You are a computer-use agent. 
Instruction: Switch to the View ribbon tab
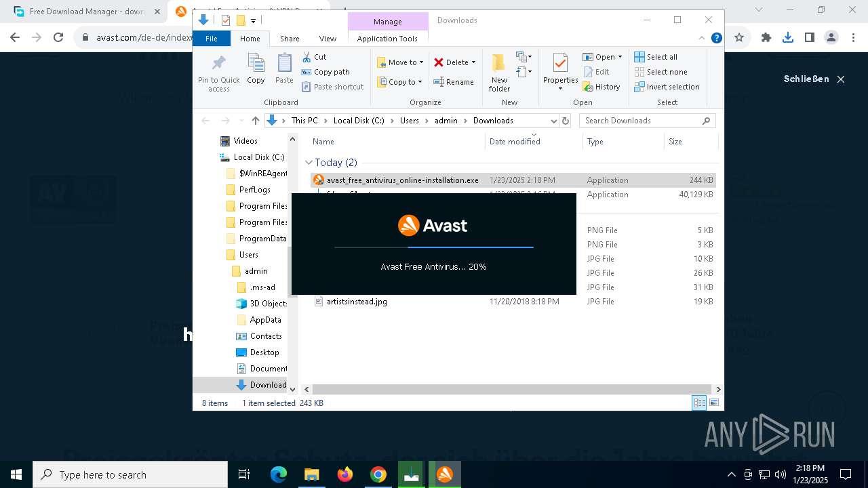pos(328,39)
